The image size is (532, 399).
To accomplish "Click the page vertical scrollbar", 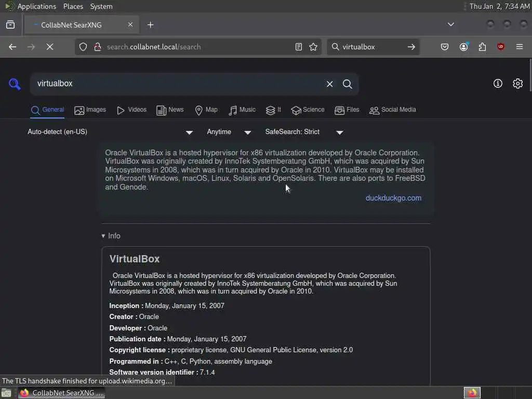I will pyautogui.click(x=530, y=75).
